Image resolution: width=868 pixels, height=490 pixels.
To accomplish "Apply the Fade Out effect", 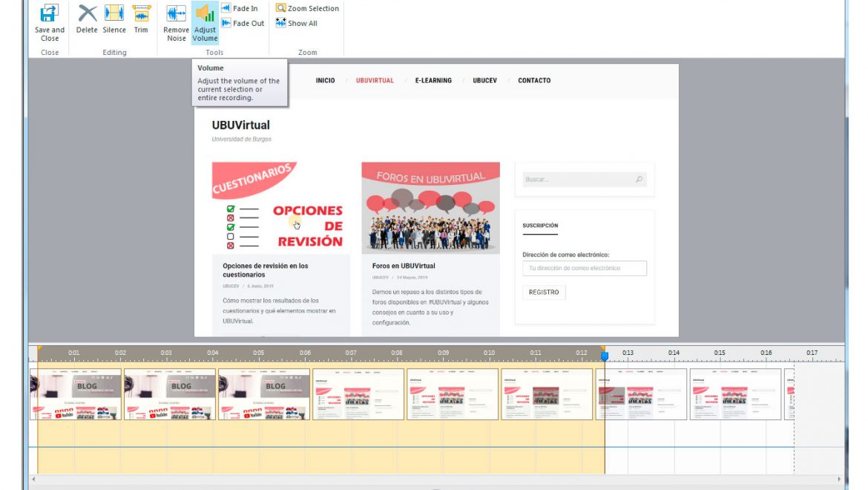I will (243, 23).
